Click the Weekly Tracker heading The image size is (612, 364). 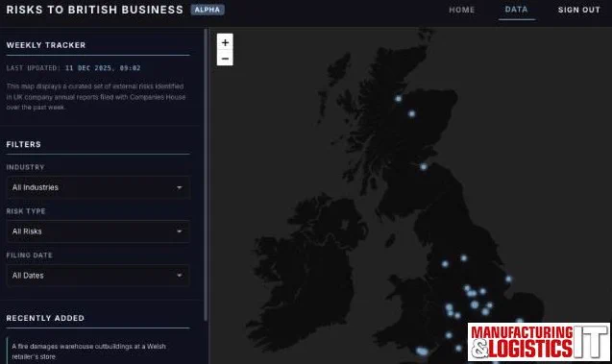46,45
